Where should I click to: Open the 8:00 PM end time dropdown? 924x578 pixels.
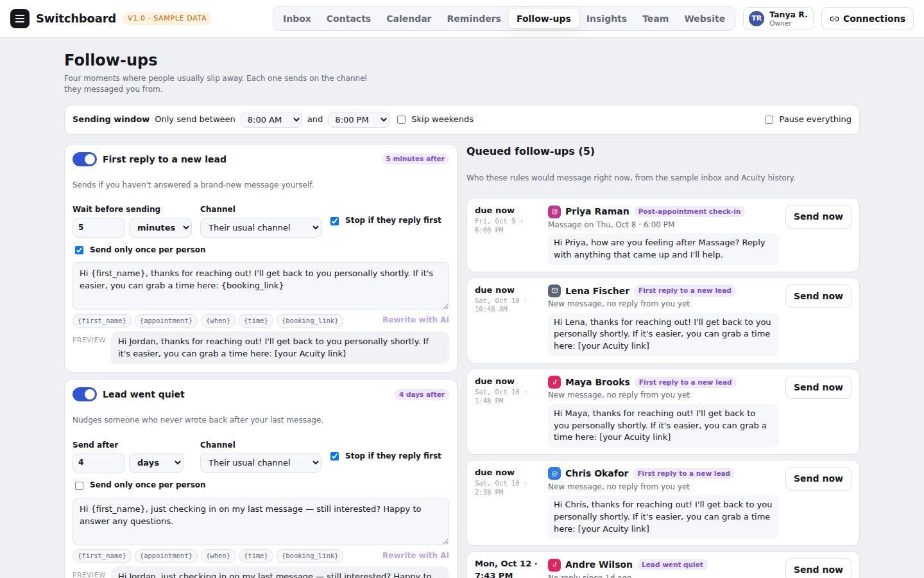click(x=359, y=119)
